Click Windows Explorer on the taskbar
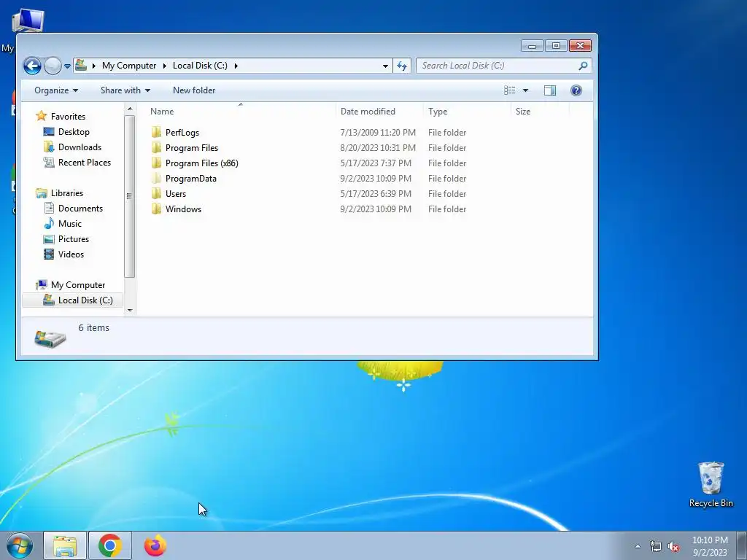 click(x=65, y=545)
